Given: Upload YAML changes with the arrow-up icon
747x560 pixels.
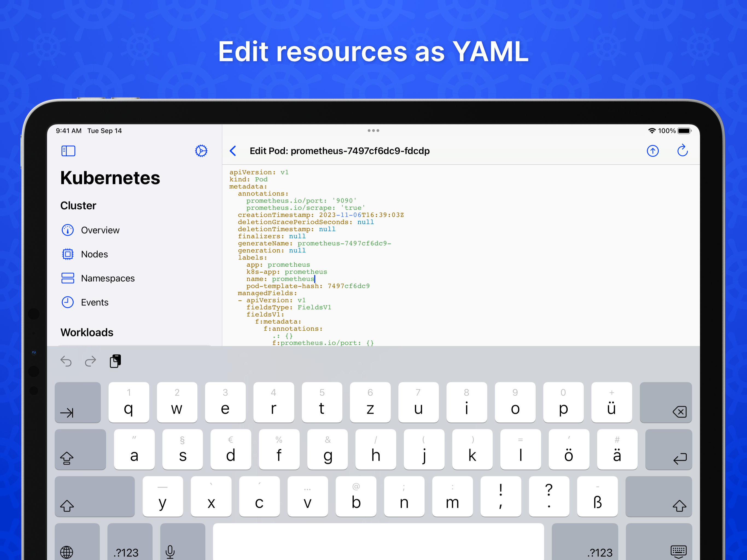Looking at the screenshot, I should [652, 151].
